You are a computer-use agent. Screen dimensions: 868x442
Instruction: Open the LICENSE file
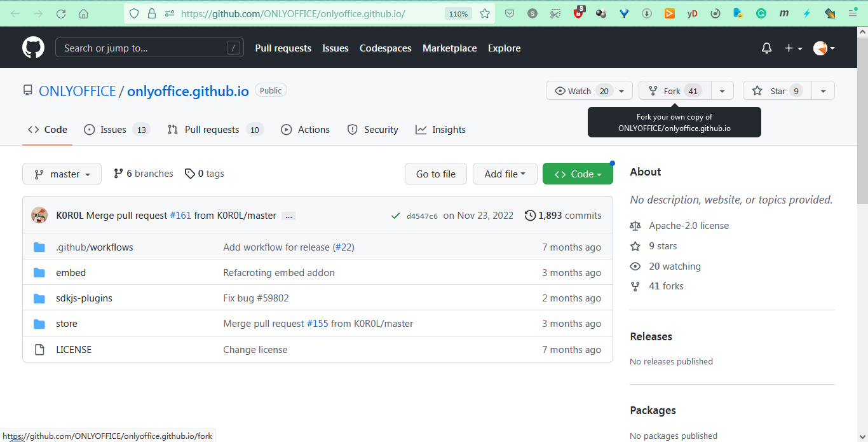tap(74, 350)
